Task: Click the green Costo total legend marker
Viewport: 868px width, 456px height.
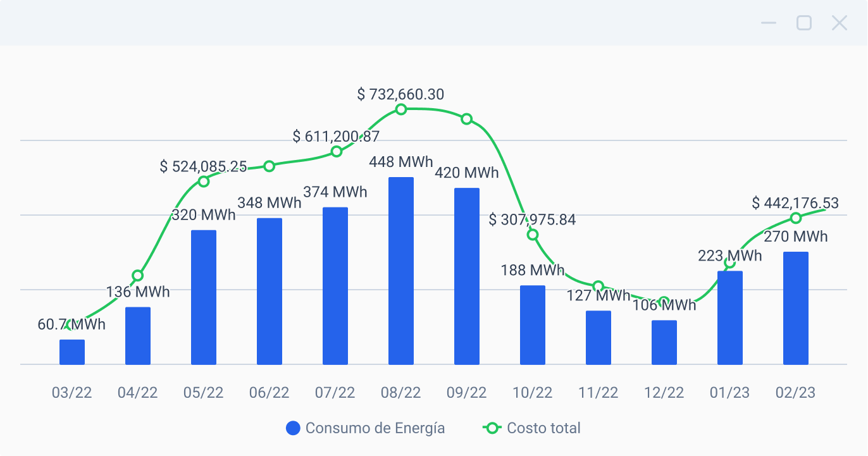Action: pos(492,428)
